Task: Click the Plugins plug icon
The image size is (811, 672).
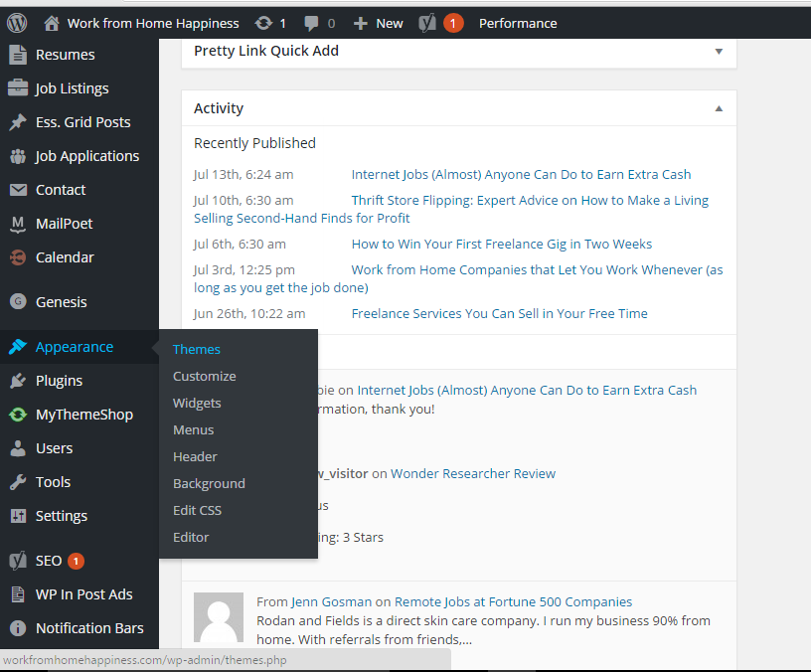Action: point(18,381)
